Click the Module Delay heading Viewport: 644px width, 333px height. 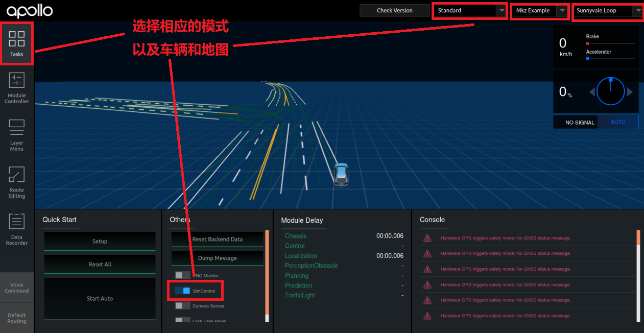click(302, 220)
